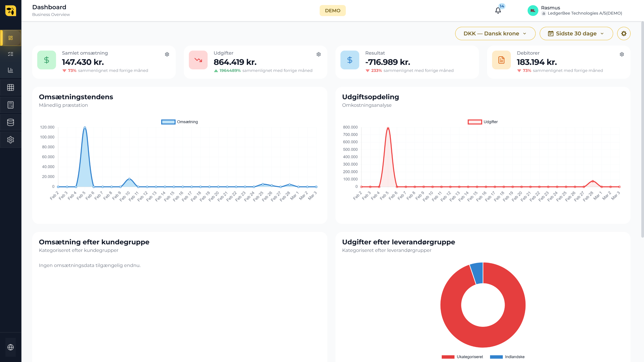Click the Indlandske blue legend swatch

point(496,357)
